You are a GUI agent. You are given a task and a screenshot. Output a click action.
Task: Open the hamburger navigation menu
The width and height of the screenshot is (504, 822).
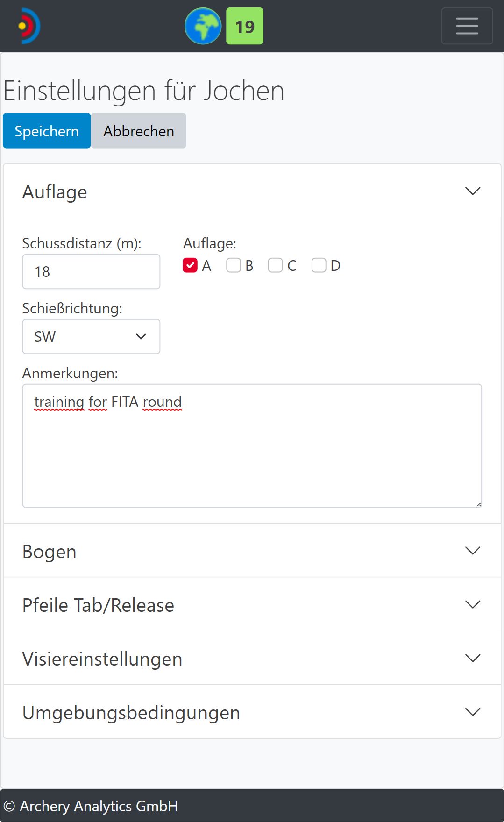467,26
